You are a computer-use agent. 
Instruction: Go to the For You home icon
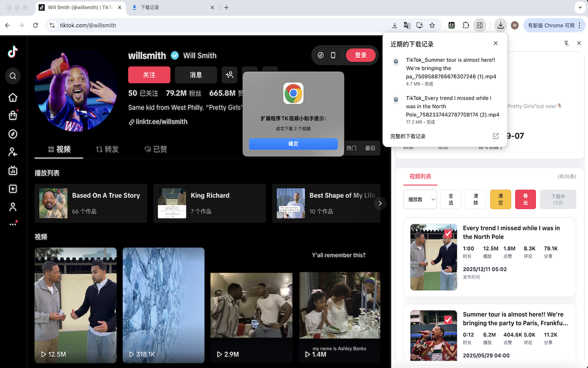click(x=13, y=97)
